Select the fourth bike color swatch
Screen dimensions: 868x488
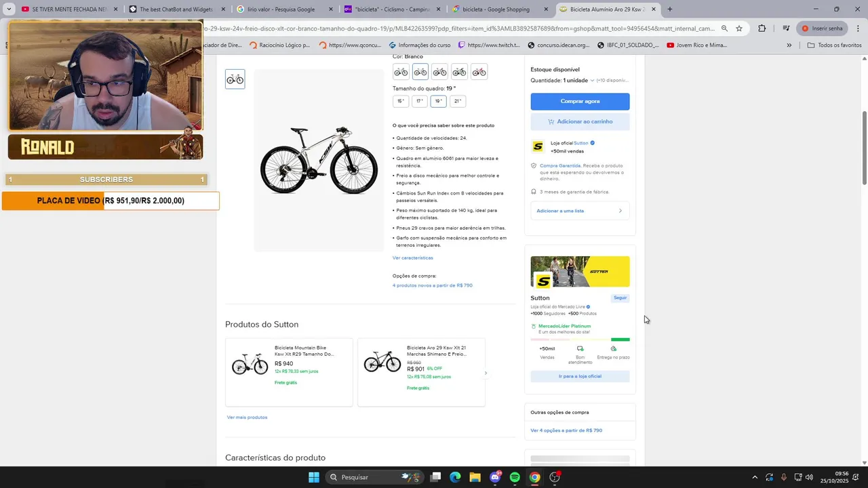click(x=460, y=72)
